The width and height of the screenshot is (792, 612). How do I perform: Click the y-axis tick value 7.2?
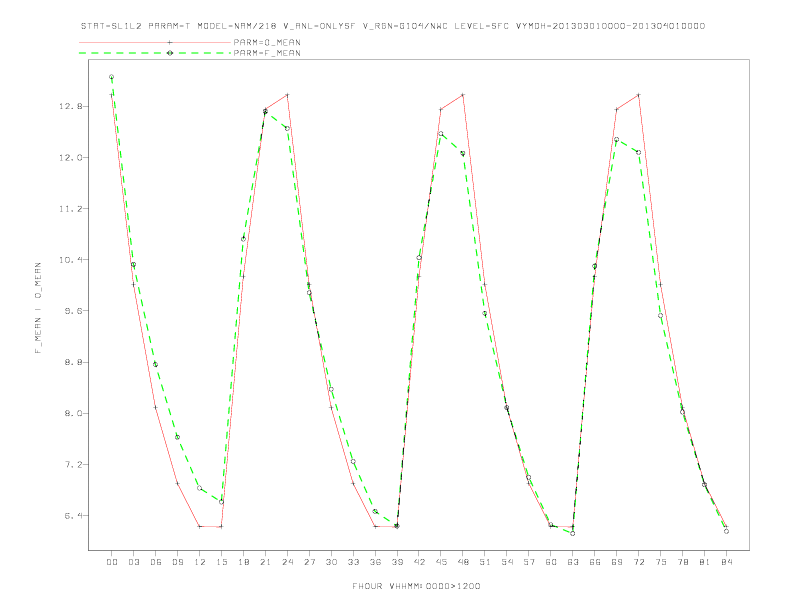pyautogui.click(x=73, y=465)
